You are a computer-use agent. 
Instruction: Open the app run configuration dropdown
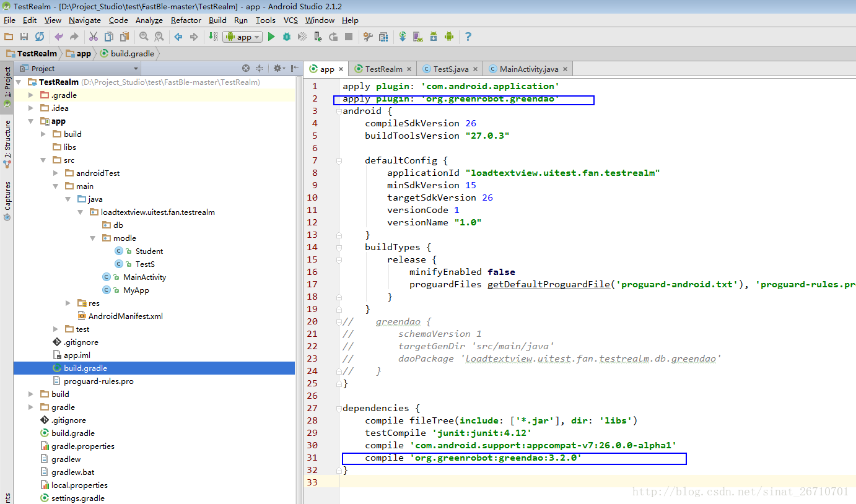(x=242, y=37)
